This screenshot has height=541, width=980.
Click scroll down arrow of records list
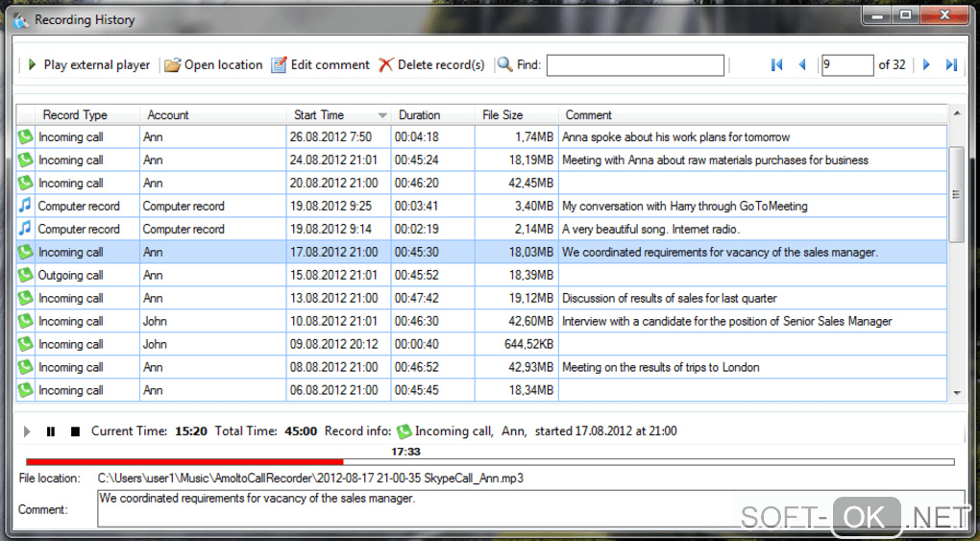click(x=956, y=393)
